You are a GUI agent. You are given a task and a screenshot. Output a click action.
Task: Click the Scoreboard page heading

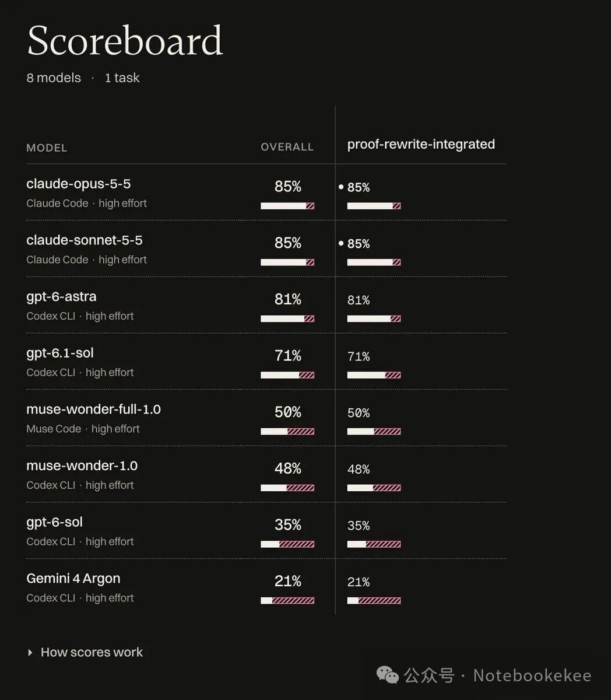[x=125, y=40]
